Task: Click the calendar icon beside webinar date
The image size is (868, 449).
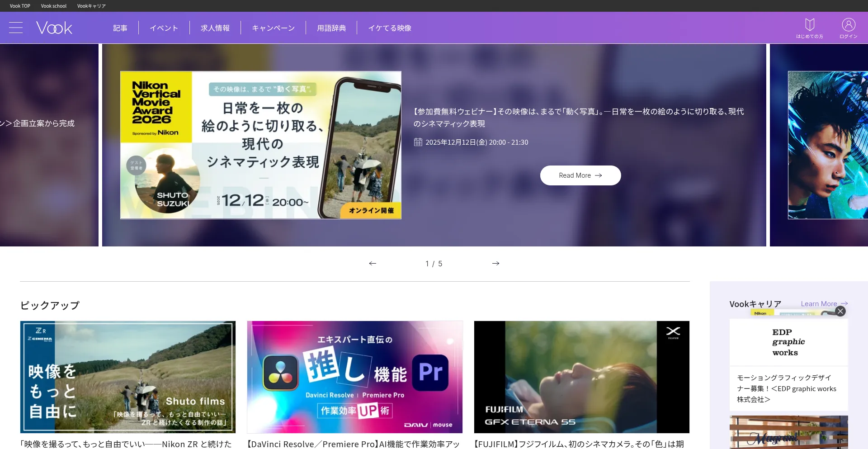Action: (418, 142)
